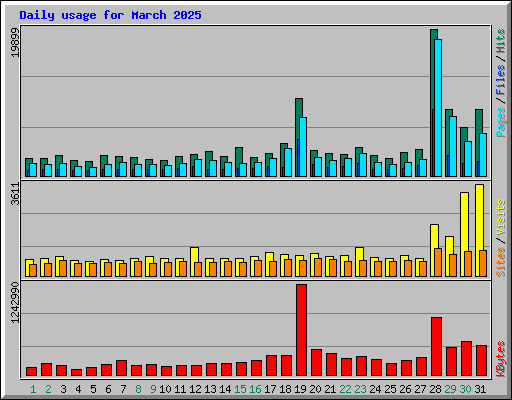
Task: Click the day 28 red KBytes bar
Action: [x=436, y=347]
